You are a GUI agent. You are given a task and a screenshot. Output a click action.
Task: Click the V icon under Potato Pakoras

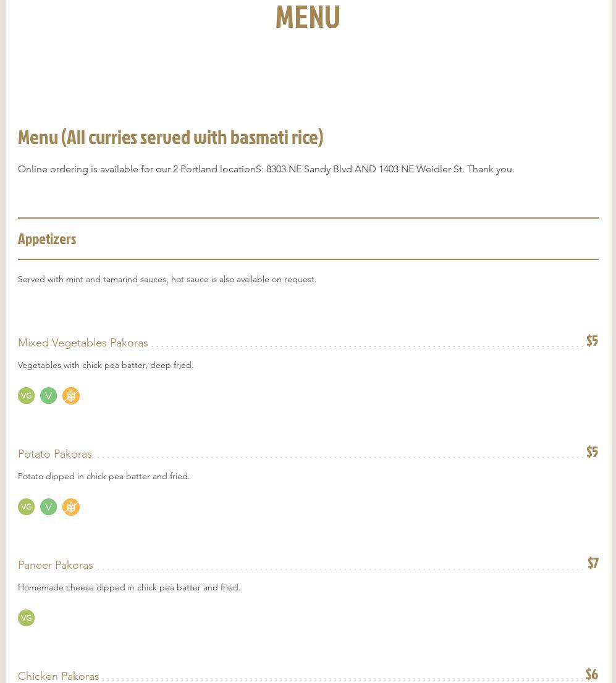(49, 507)
